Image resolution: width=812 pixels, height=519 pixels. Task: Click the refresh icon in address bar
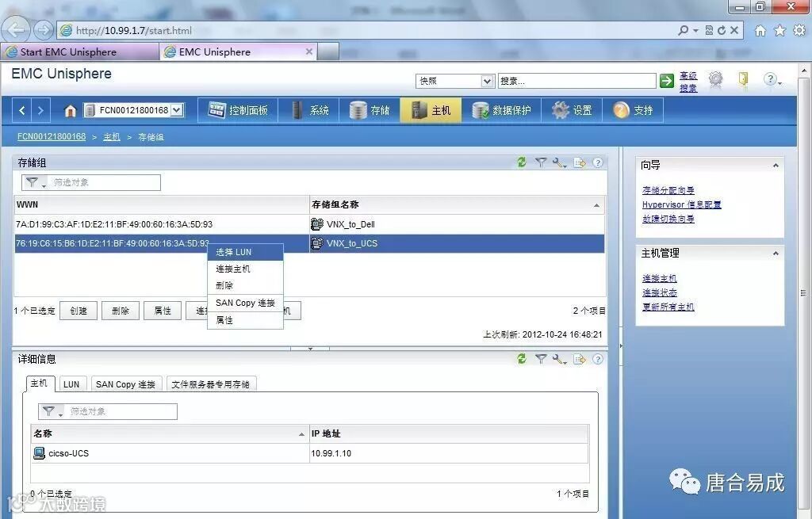[722, 31]
